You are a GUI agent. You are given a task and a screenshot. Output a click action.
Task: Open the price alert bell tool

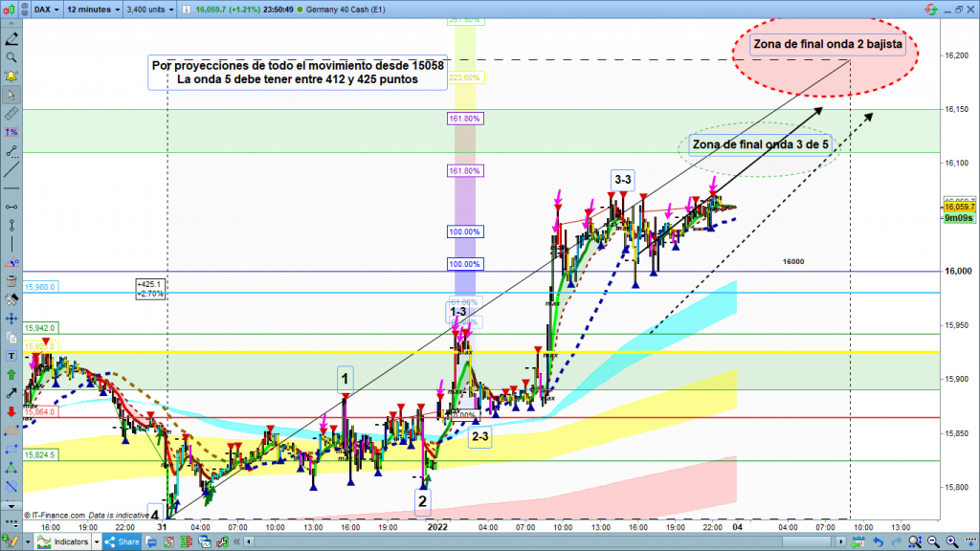(11, 76)
